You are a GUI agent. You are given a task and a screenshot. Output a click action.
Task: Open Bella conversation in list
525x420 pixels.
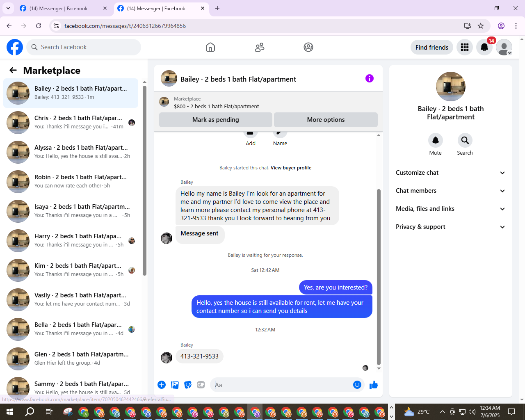[71, 329]
